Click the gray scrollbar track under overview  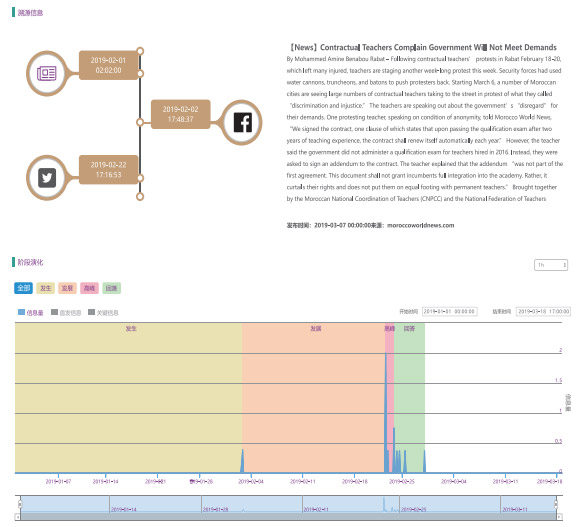[x=289, y=517]
